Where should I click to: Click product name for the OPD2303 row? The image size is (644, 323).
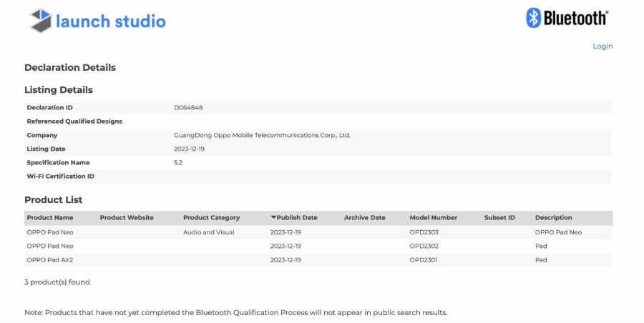pos(50,232)
